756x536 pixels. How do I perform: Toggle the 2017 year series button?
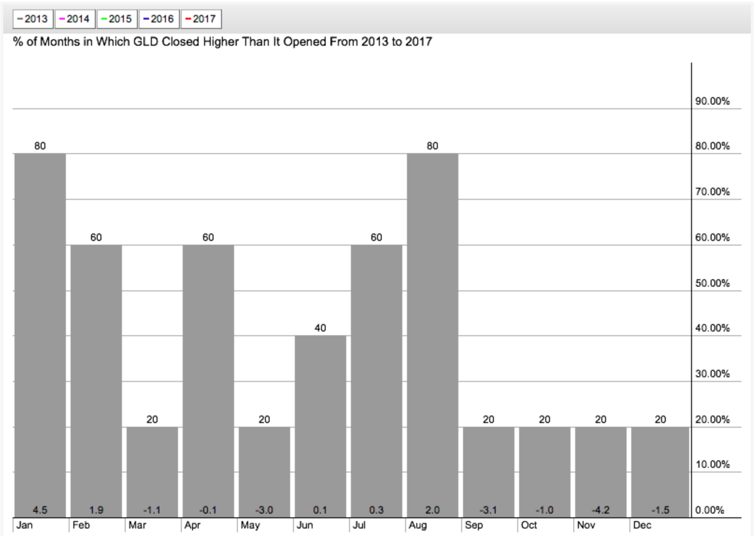coord(201,19)
